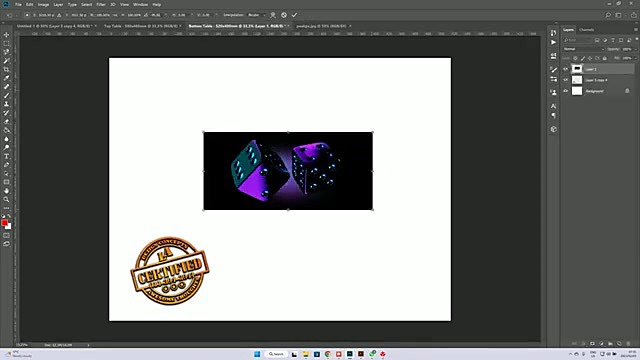Select the Hand tool
The image size is (640, 360).
click(x=6, y=191)
